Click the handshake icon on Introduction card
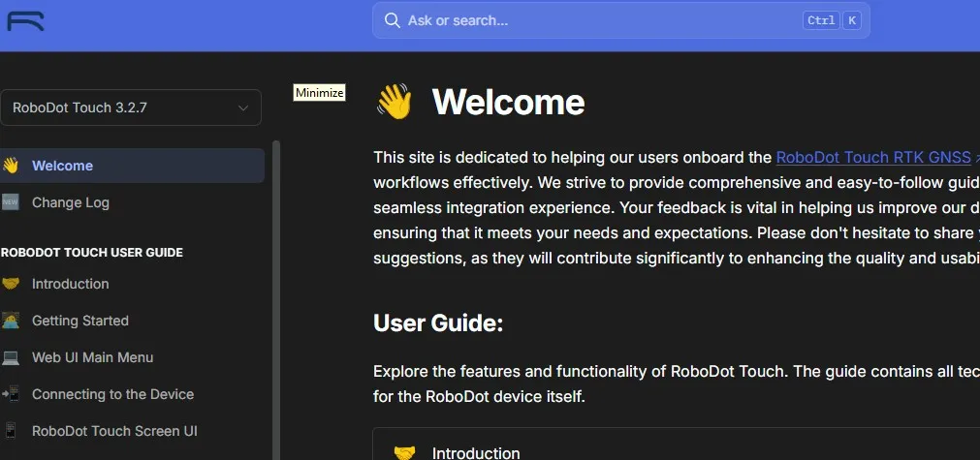Screen dimensions: 980x460 [x=404, y=452]
